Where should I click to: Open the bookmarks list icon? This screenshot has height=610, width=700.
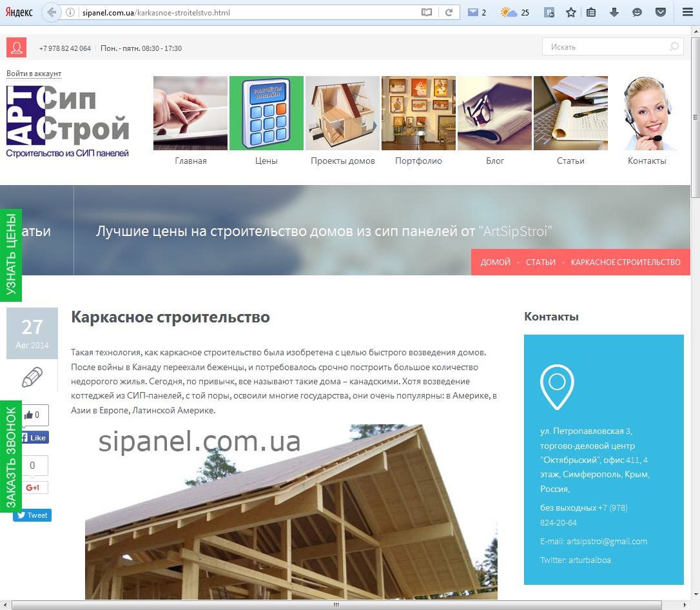(x=591, y=12)
